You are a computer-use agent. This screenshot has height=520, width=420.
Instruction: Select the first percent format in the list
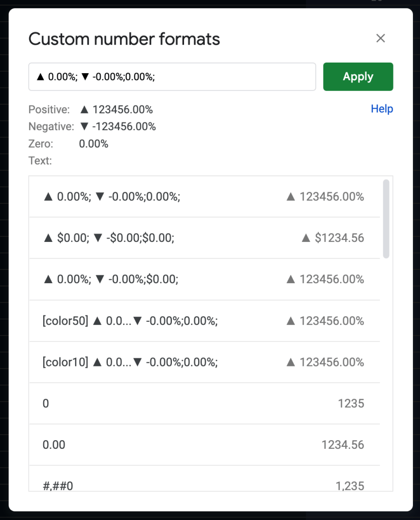(x=112, y=197)
